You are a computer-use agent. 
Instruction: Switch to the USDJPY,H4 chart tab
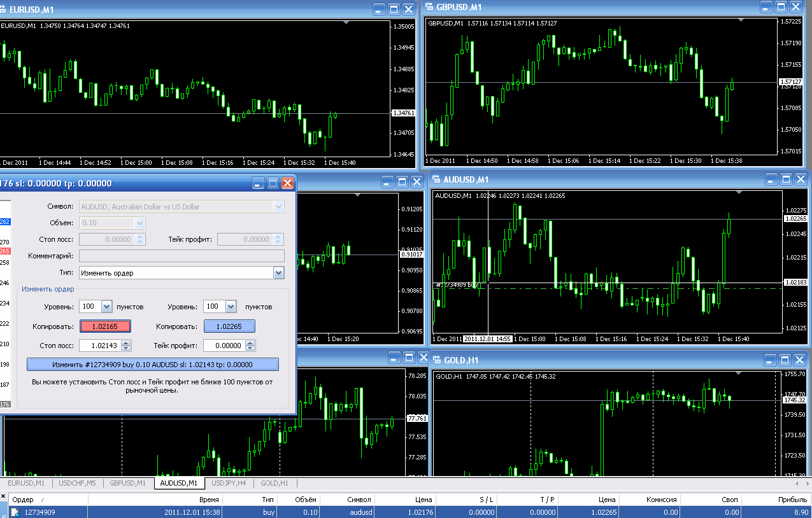click(x=229, y=483)
